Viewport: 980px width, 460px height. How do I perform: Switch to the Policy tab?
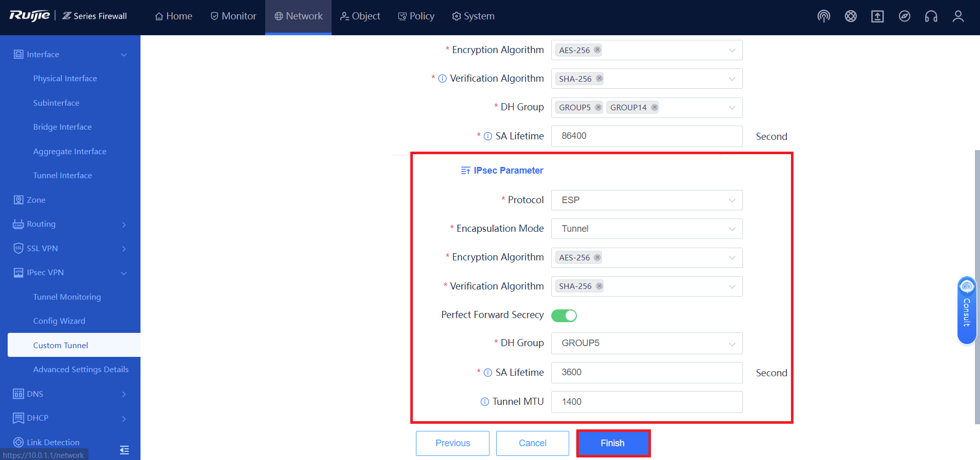416,16
